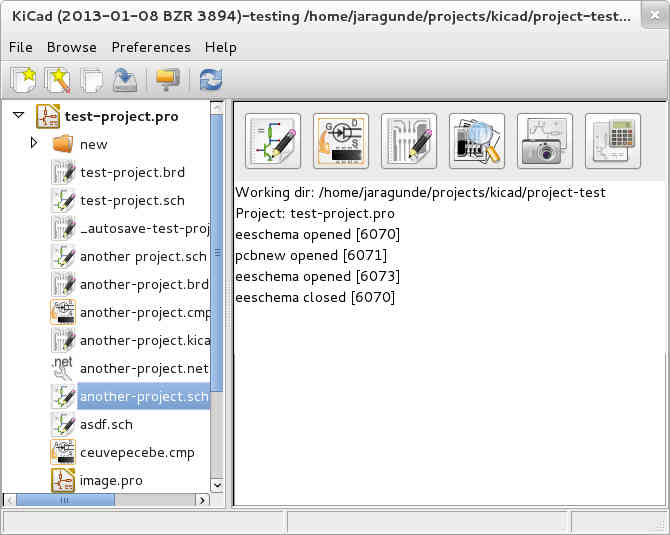Select test-project.pro root label
Image resolution: width=670 pixels, height=535 pixels.
121,116
